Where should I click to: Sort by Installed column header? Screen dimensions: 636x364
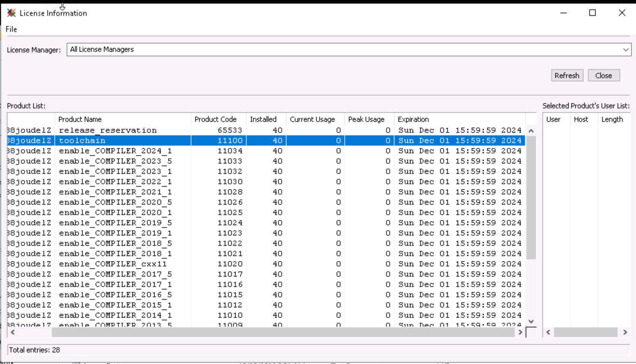click(x=266, y=119)
